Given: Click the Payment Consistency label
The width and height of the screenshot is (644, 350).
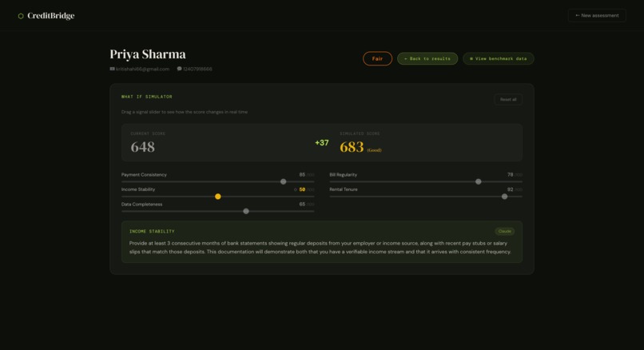Looking at the screenshot, I should (144, 174).
